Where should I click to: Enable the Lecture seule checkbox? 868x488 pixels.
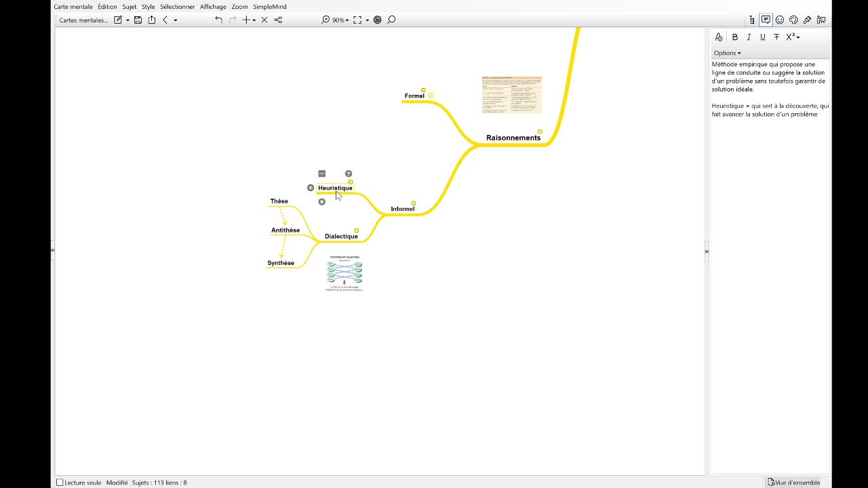tap(60, 483)
